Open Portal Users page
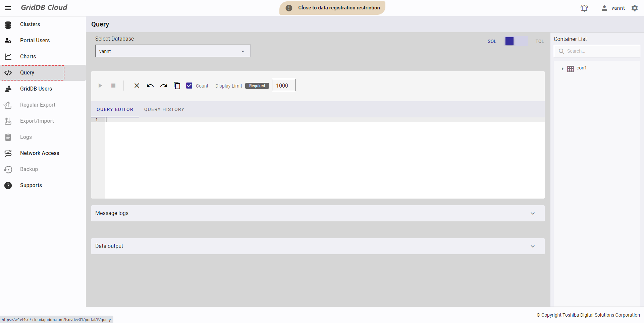This screenshot has width=644, height=323. [35, 40]
